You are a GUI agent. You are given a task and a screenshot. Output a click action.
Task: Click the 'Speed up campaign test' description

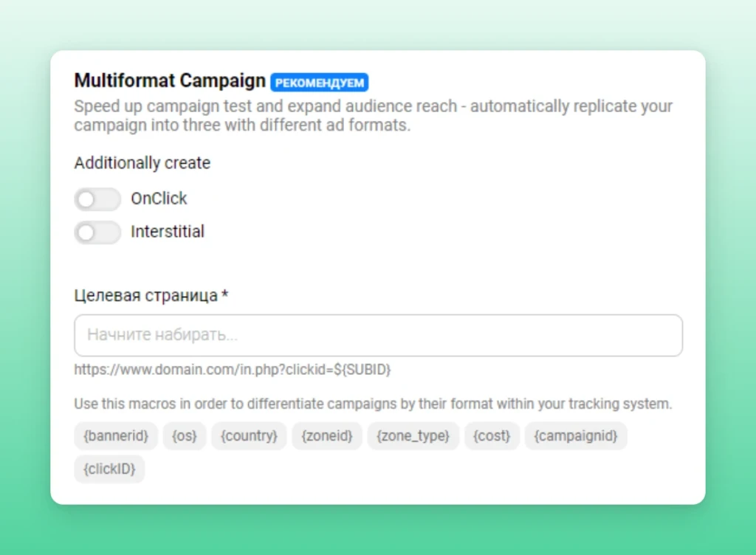(373, 116)
